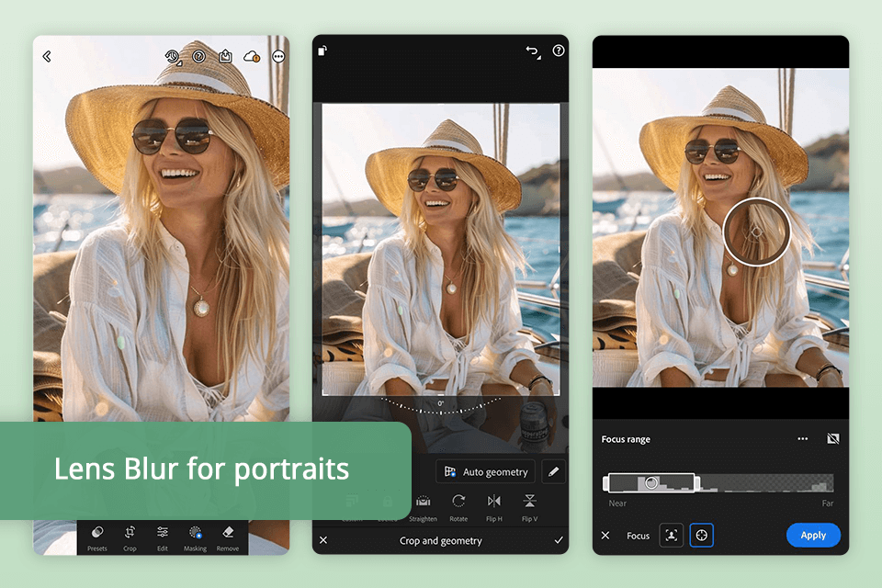Select the Crop tool
This screenshot has width=882, height=588.
(x=130, y=537)
